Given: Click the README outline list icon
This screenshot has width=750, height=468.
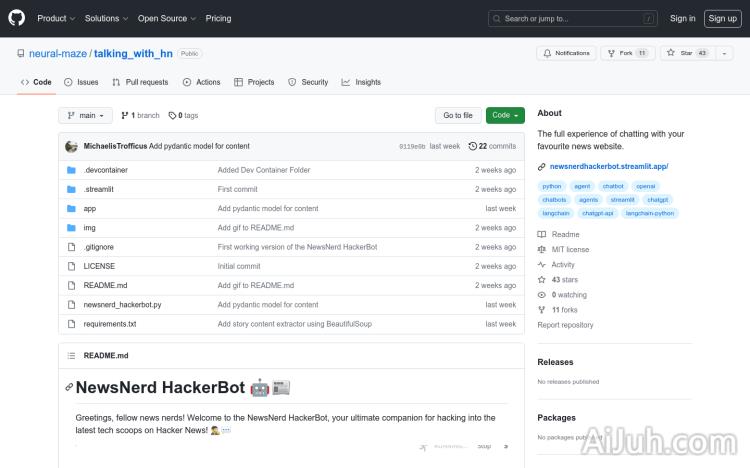Looking at the screenshot, I should (71, 356).
